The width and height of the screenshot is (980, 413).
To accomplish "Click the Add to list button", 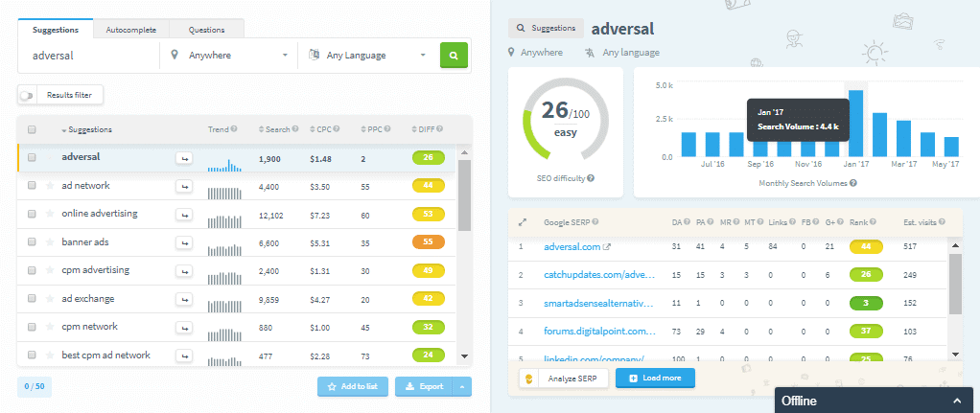I will pyautogui.click(x=353, y=387).
